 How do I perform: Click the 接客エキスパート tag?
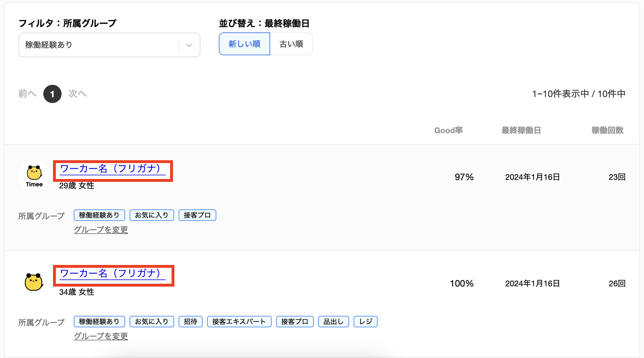coord(239,322)
